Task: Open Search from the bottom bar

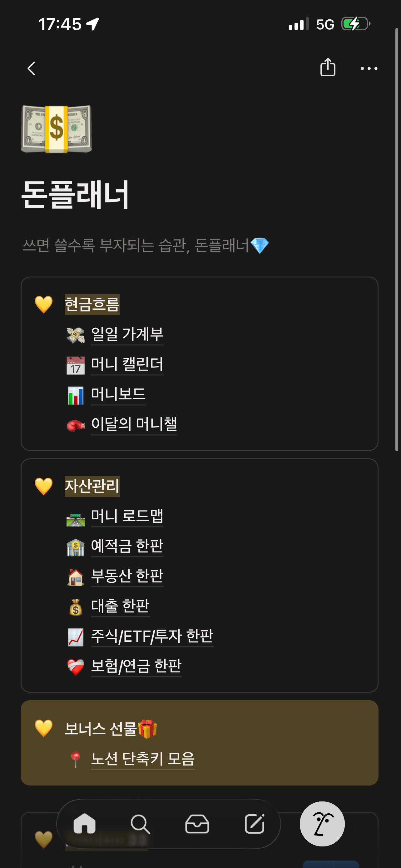Action: [140, 824]
